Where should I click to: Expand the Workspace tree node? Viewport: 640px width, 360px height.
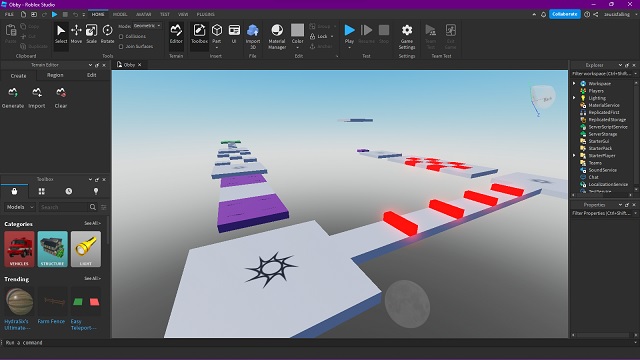pyautogui.click(x=574, y=83)
